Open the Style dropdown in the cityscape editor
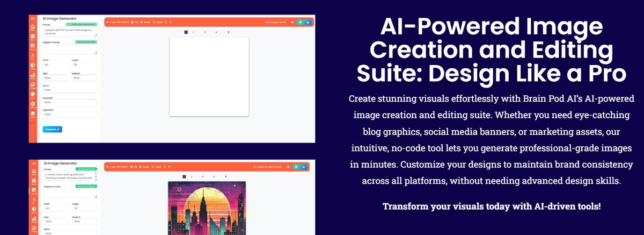This screenshot has width=644, height=235. pos(56,221)
